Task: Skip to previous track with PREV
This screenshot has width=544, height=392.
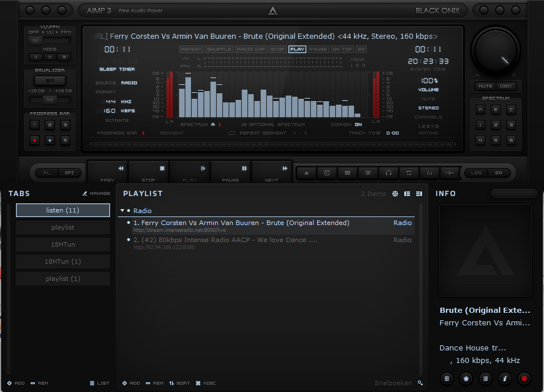Action: point(108,172)
